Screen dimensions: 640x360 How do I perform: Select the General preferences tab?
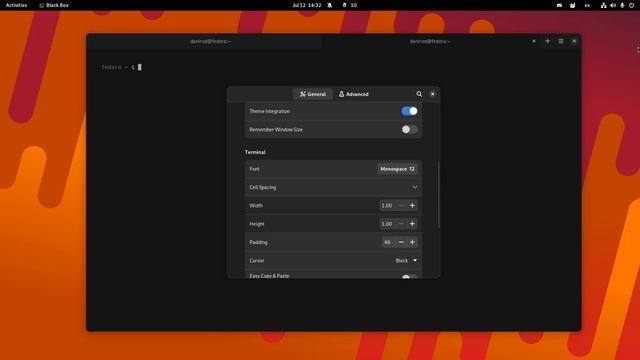coord(313,94)
